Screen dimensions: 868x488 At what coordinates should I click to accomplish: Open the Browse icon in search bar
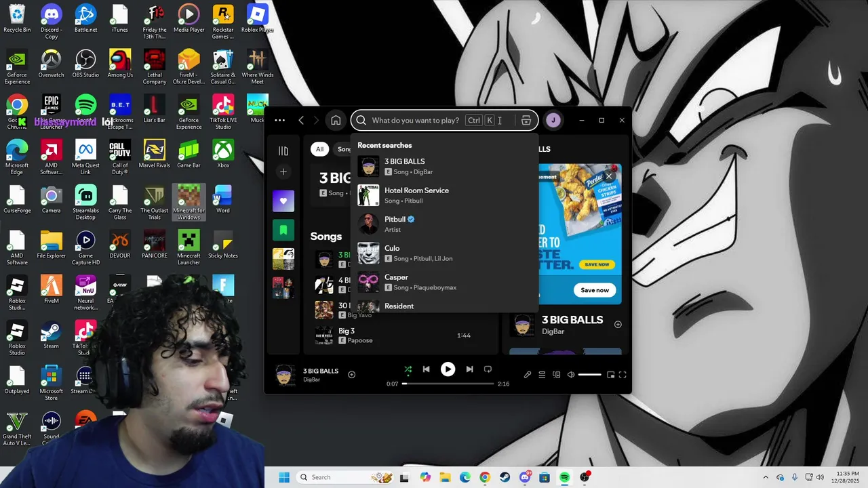coord(526,121)
